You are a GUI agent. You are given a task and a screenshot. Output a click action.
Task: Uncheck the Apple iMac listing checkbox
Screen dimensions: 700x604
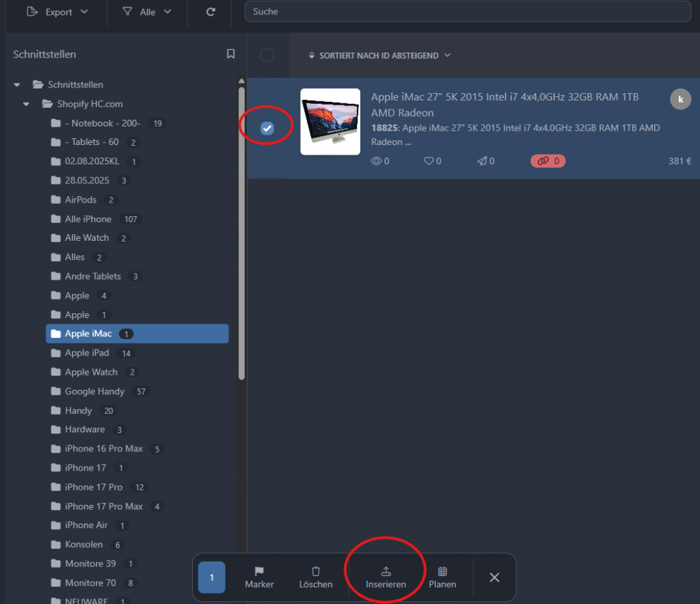click(267, 128)
